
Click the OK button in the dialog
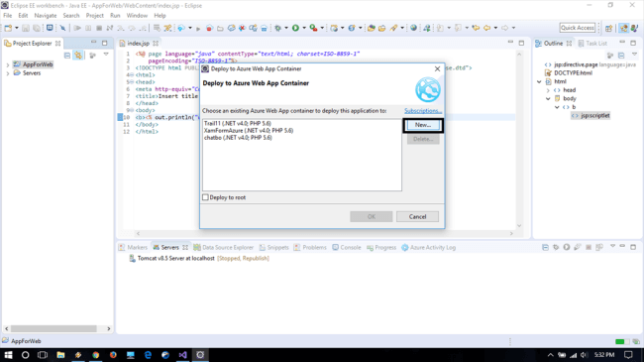click(371, 217)
